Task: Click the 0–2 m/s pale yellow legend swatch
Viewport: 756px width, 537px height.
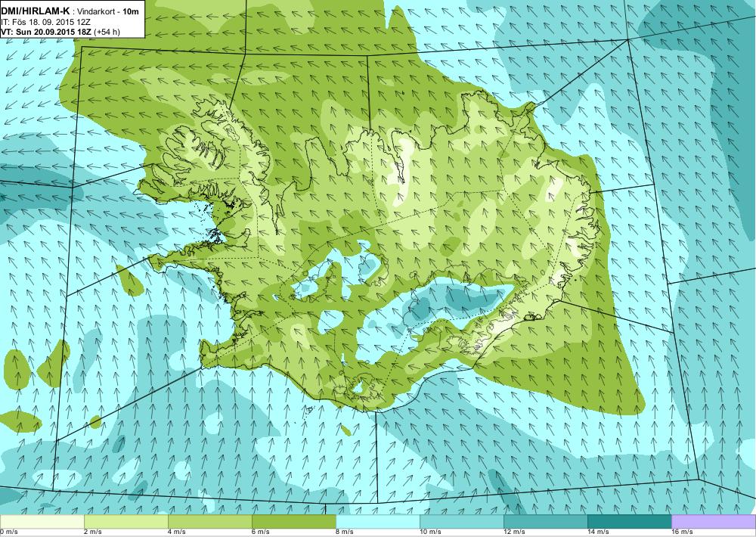Action: pos(42,522)
